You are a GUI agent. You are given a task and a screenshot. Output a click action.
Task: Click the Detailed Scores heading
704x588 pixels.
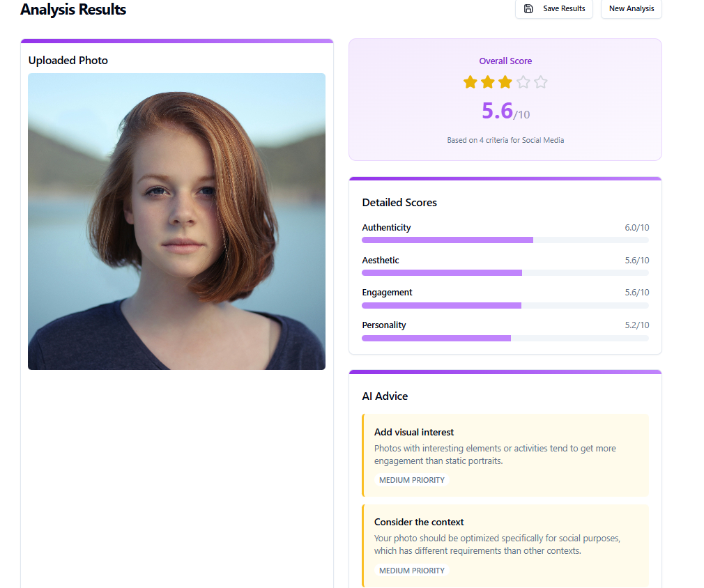[399, 203]
